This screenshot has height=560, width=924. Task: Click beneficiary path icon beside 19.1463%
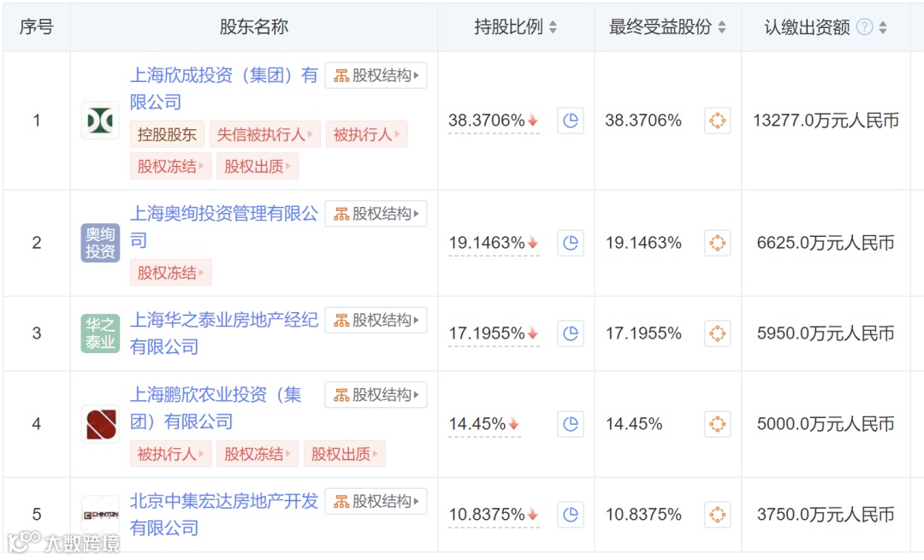(717, 243)
